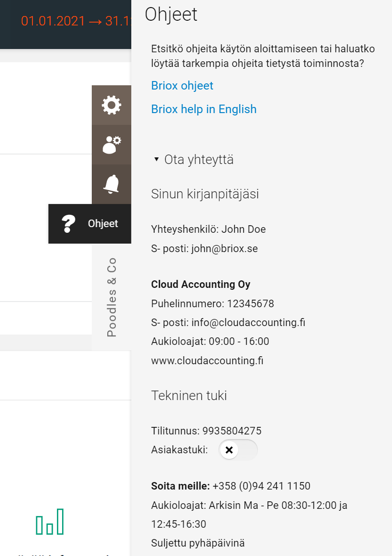Select the Ohjeet sidebar tab
The height and width of the screenshot is (556, 392).
[90, 224]
